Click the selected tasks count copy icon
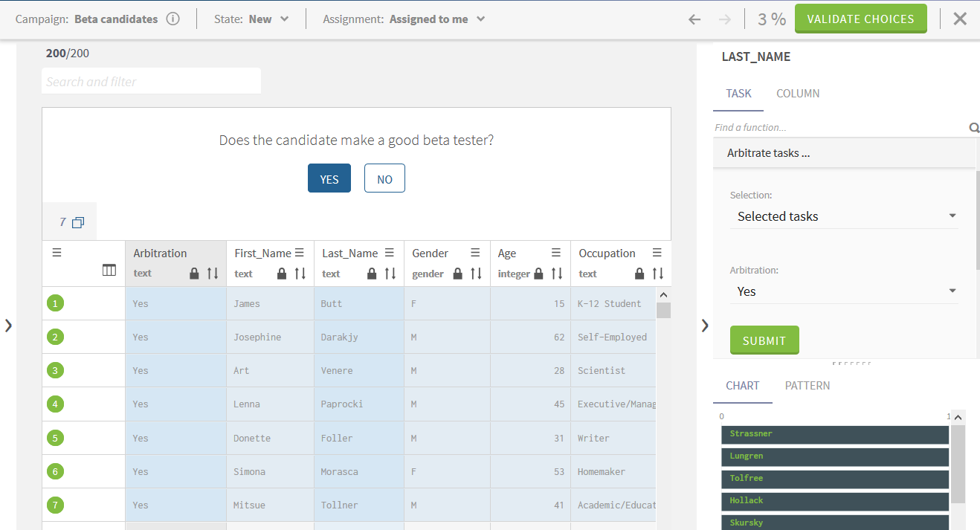 pos(77,222)
